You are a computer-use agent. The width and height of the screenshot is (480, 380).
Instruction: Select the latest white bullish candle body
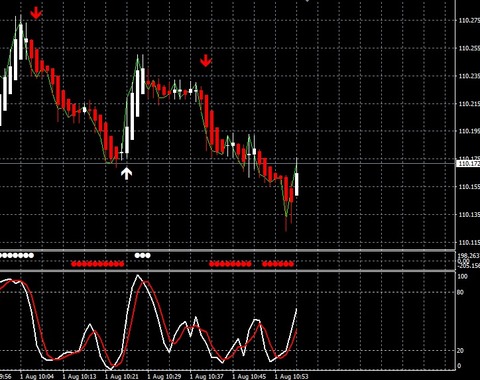click(x=297, y=184)
